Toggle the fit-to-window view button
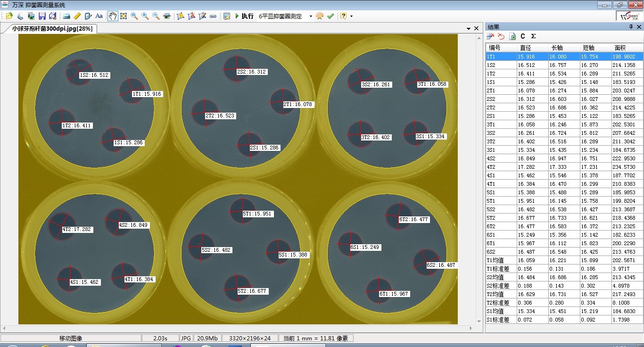Image resolution: width=644 pixels, height=347 pixels. (x=124, y=16)
